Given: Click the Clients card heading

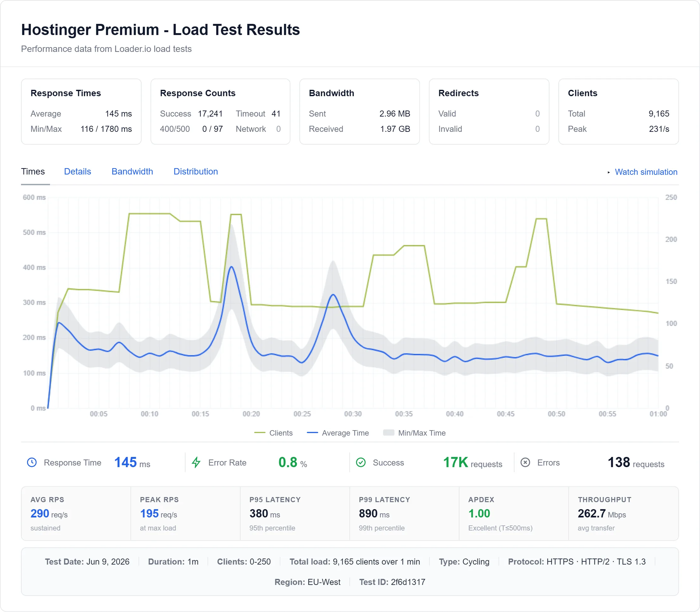Looking at the screenshot, I should [583, 93].
